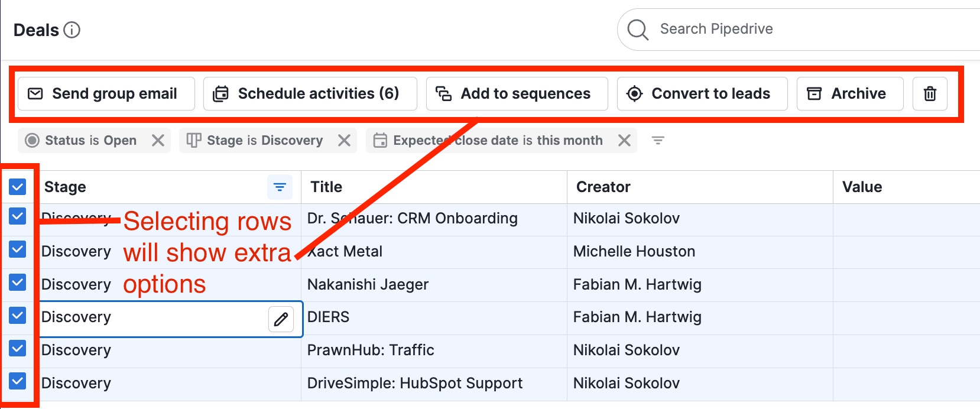Viewport: 980px width, 409px height.
Task: Toggle the select-all checkbox in header
Action: 18,187
